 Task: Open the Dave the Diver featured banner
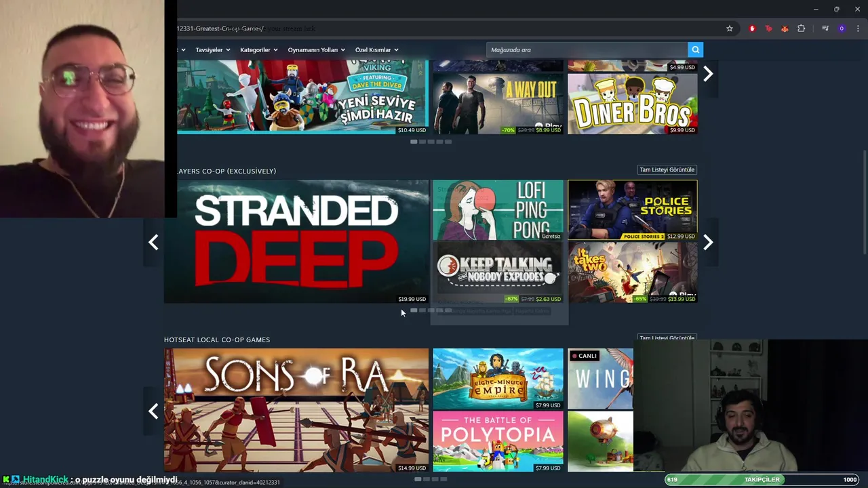coord(302,97)
